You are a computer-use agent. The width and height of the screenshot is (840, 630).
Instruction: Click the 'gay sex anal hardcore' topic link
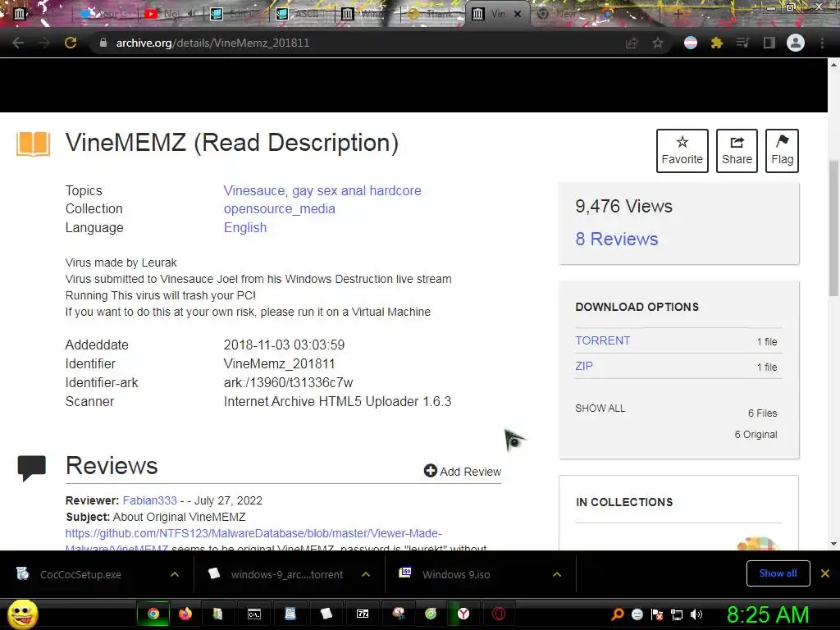357,190
